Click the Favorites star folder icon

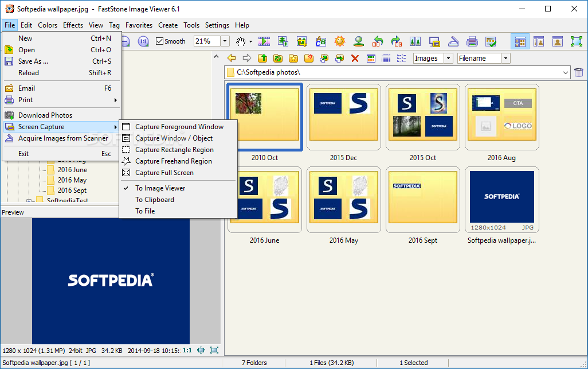pos(293,58)
